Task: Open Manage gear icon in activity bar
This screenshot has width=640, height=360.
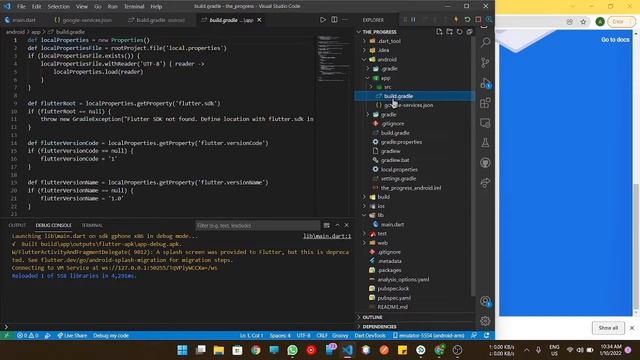Action: [x=485, y=321]
